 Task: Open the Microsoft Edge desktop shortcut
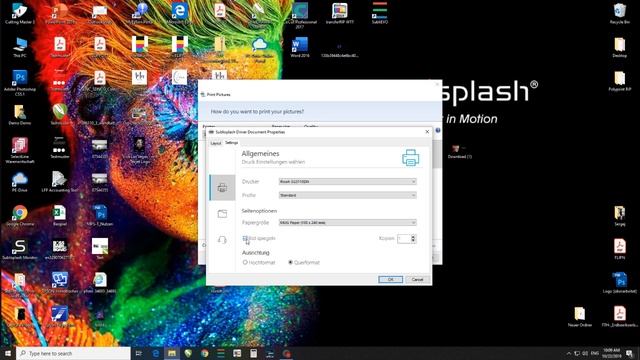coord(180,13)
